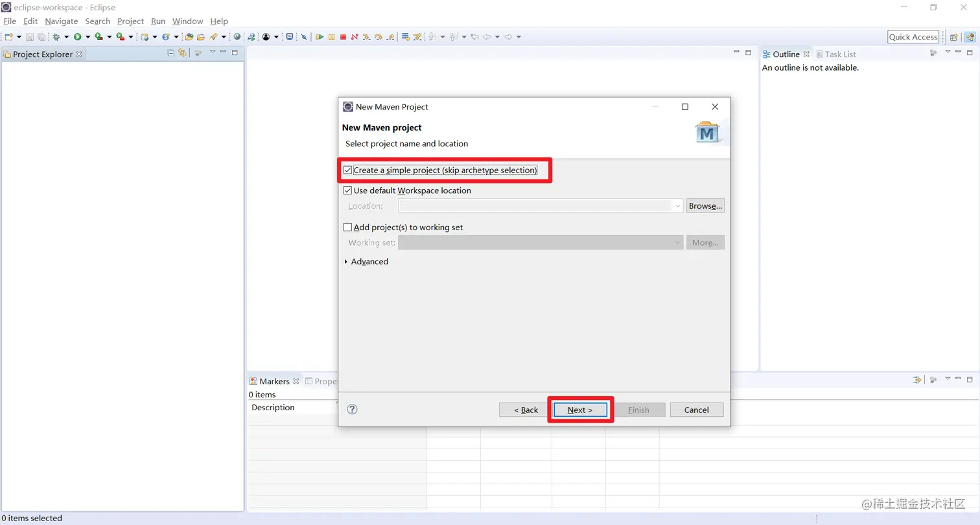Click the Step Over icon

point(379,37)
